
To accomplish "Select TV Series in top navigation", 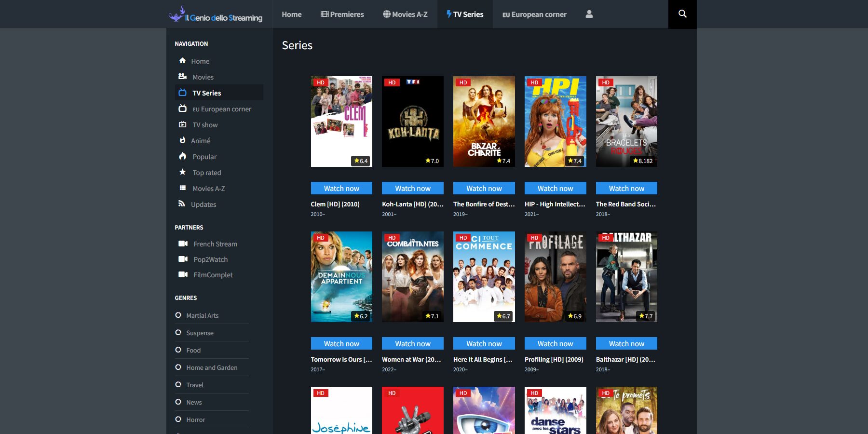I will click(x=465, y=14).
